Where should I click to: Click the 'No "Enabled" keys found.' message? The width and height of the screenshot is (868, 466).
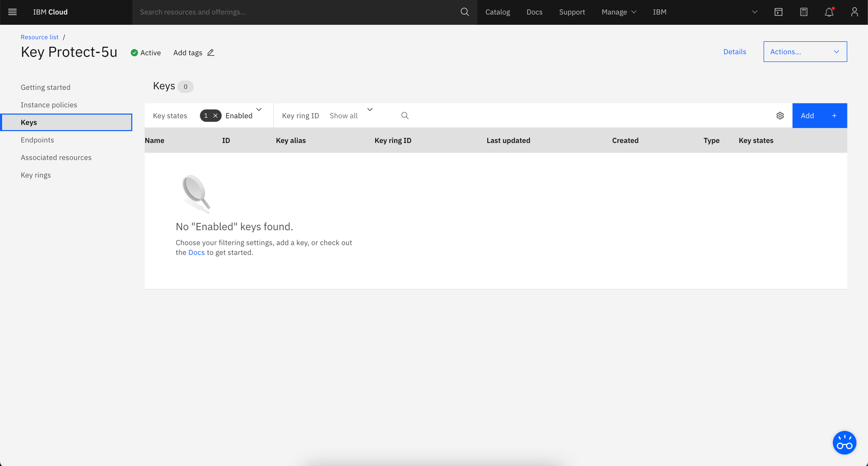pyautogui.click(x=234, y=227)
